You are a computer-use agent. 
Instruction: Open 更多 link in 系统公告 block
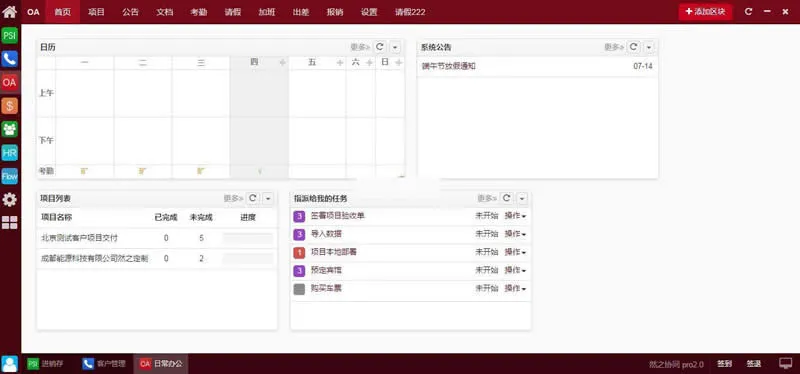click(x=614, y=47)
